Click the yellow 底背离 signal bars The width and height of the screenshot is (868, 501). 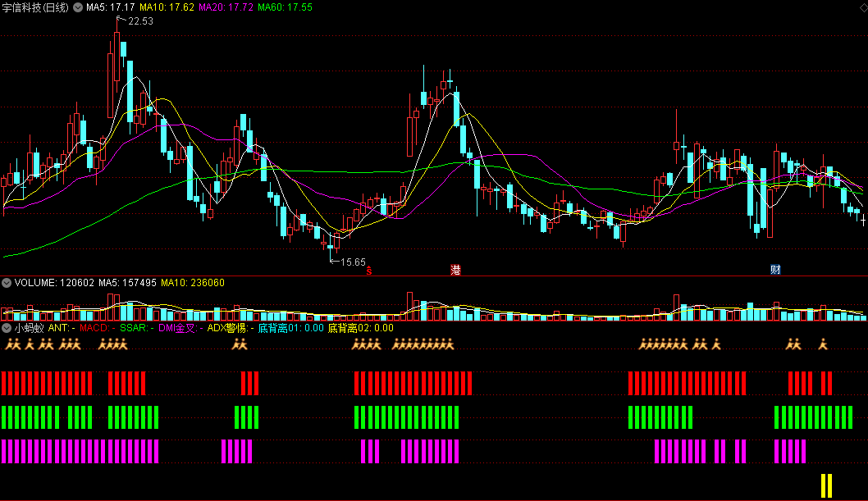click(x=826, y=485)
